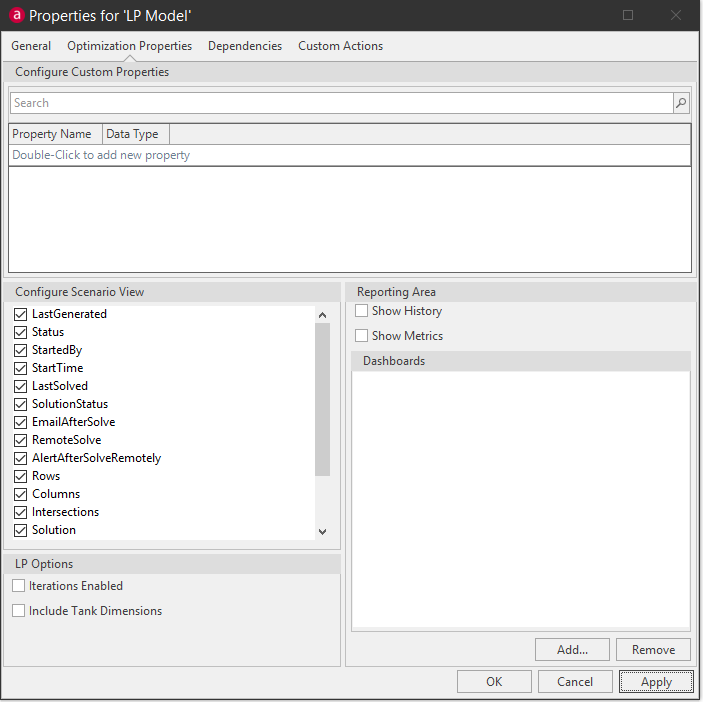Click the Search input field
The image size is (703, 702).
(342, 103)
